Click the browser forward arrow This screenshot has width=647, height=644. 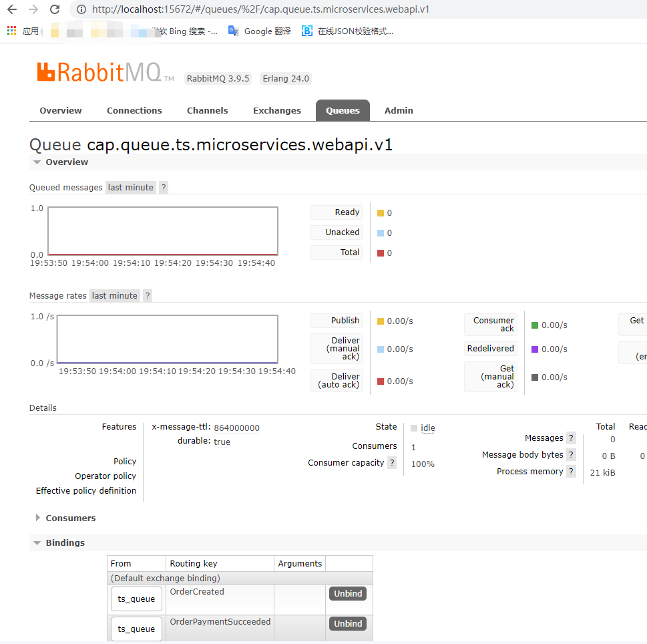coord(33,9)
